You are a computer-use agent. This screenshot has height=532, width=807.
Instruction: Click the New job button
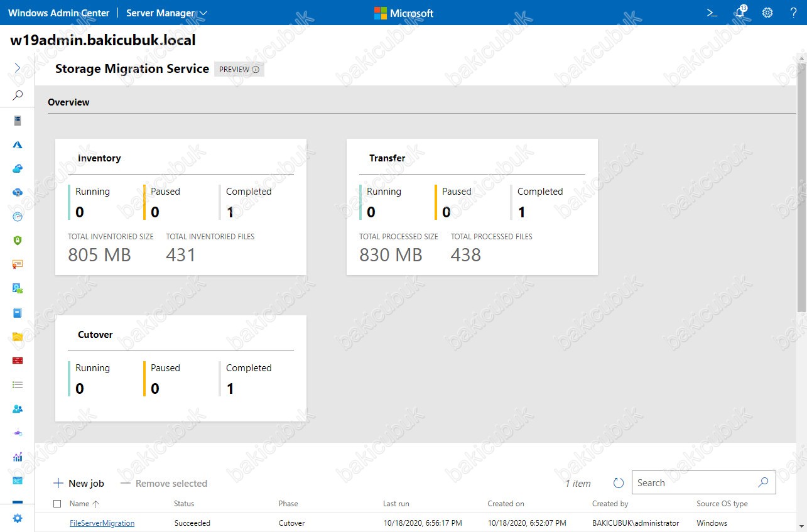click(x=79, y=483)
